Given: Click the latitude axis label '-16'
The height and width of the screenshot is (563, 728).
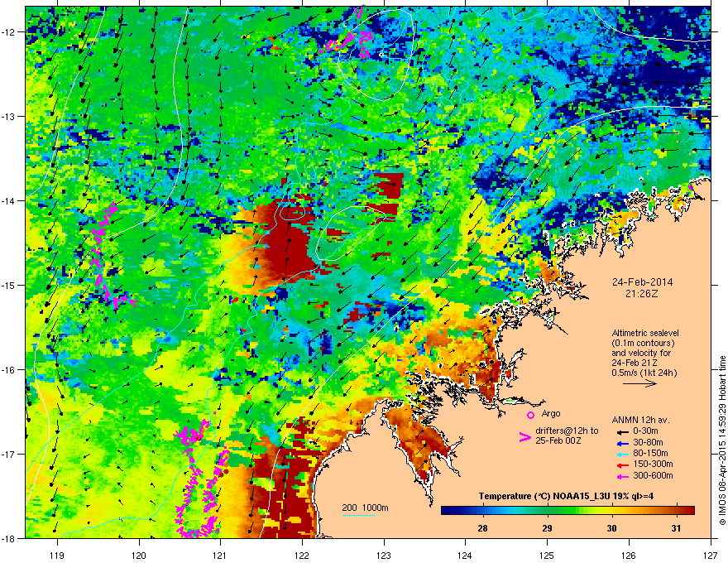Looking at the screenshot, I should click(x=8, y=369).
